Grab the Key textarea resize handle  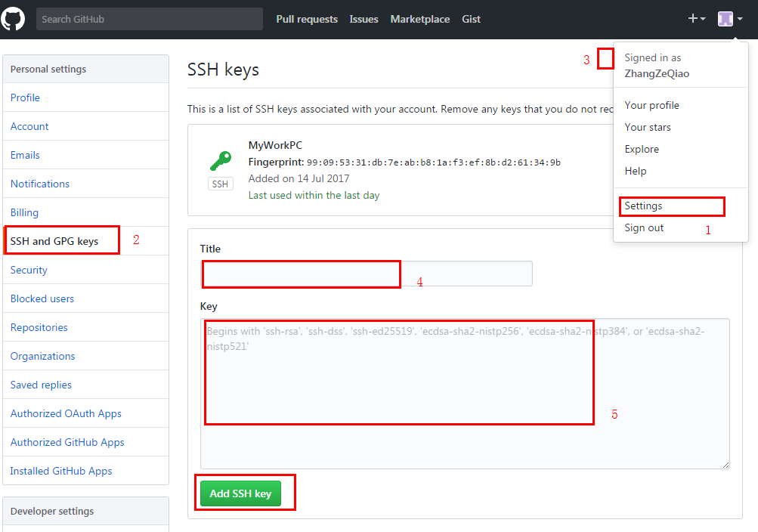[726, 464]
